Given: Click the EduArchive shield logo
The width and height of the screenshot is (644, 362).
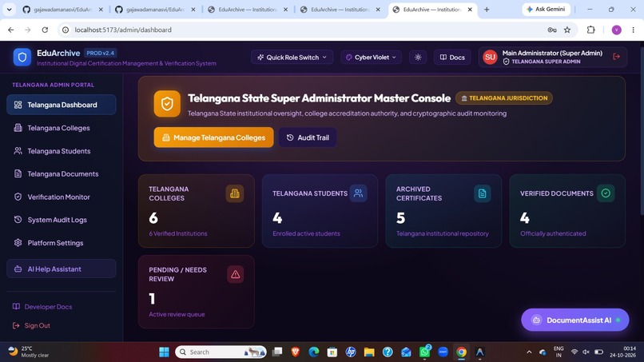Looking at the screenshot, I should pyautogui.click(x=22, y=57).
